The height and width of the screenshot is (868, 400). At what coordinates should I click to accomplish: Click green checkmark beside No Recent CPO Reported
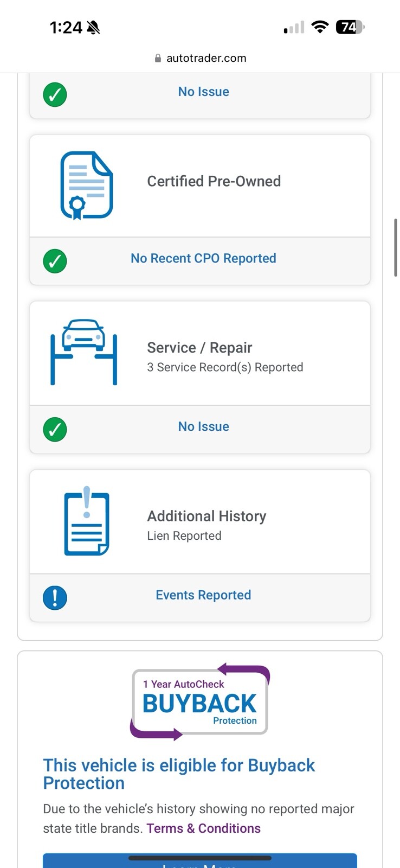pos(55,261)
